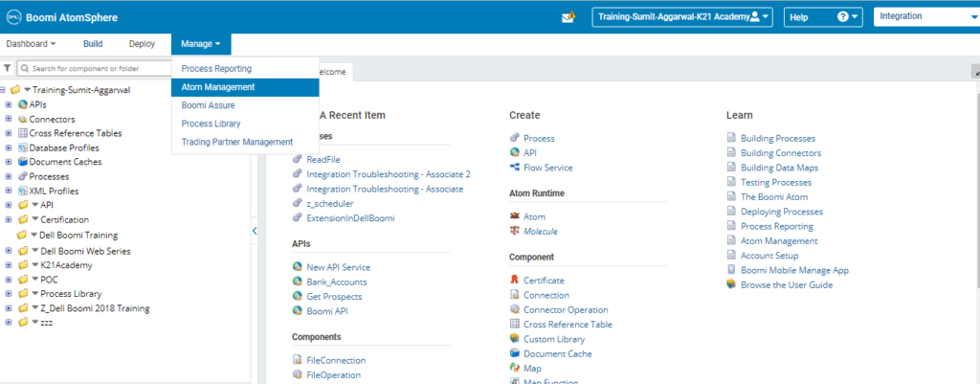Click the Manage menu tab
The image size is (980, 384).
(x=201, y=44)
